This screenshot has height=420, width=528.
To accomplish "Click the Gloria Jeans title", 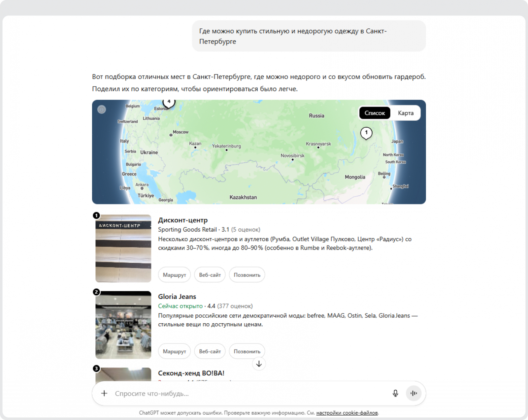I will point(177,297).
